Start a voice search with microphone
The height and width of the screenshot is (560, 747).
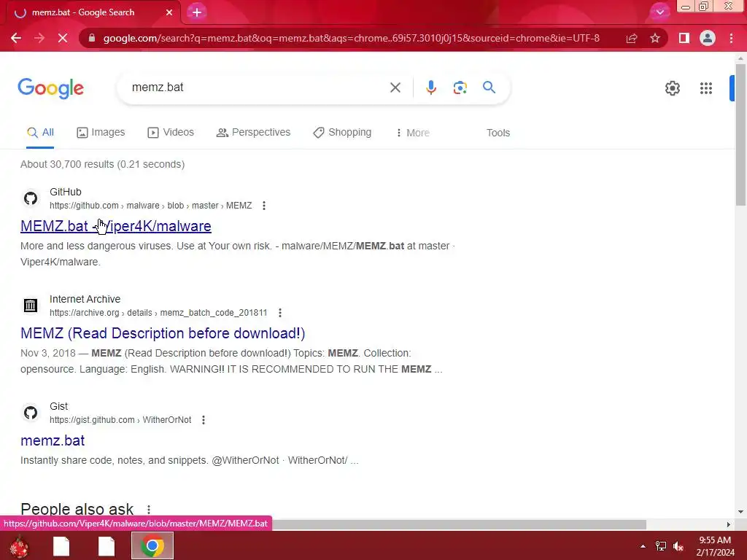pos(431,87)
